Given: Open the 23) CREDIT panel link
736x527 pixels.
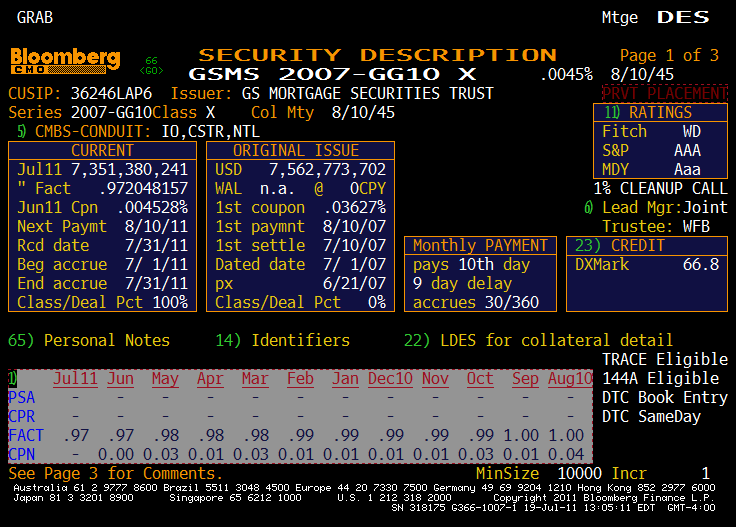Looking at the screenshot, I should pyautogui.click(x=620, y=245).
